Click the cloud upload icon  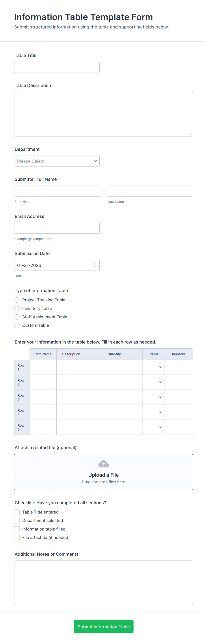(x=103, y=464)
